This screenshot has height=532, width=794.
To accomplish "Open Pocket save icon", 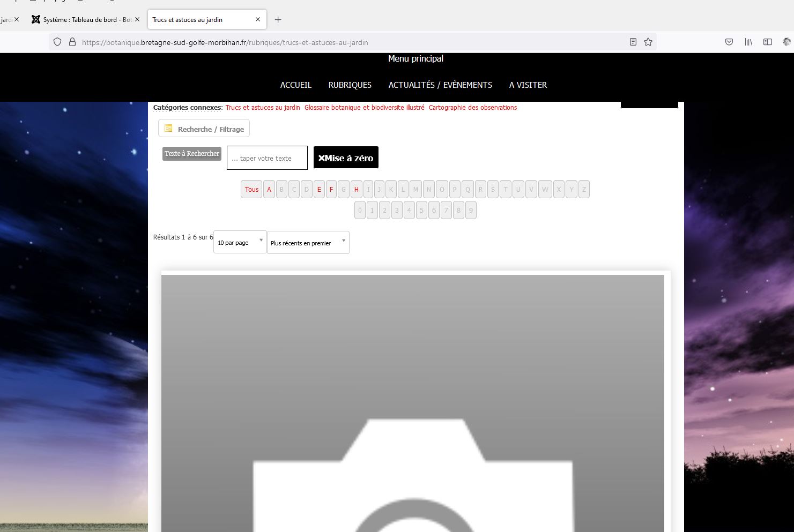I will coord(729,42).
